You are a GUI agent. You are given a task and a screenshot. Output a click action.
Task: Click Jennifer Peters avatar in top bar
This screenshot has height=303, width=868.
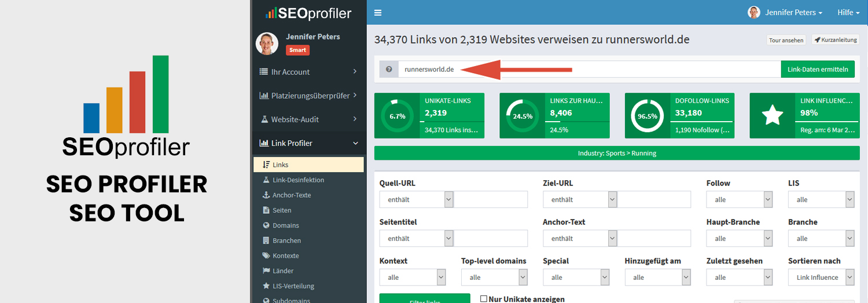pyautogui.click(x=754, y=12)
